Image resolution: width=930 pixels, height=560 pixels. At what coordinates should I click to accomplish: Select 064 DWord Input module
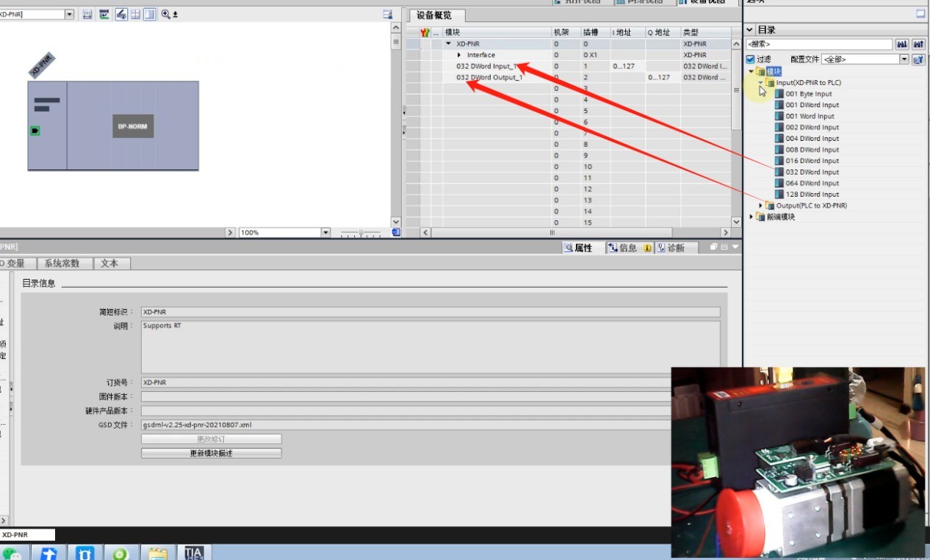(812, 183)
